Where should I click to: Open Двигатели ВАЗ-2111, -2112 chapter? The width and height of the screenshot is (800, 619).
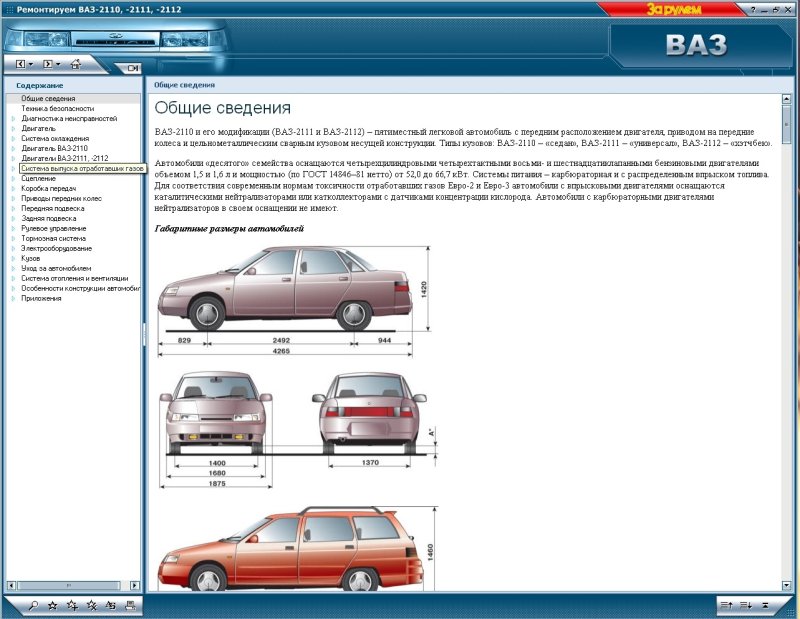[64, 158]
